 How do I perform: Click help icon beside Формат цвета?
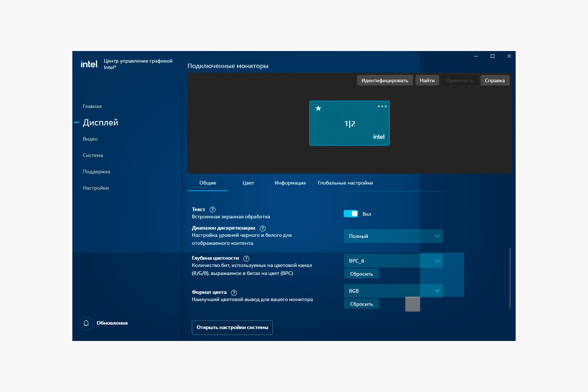tap(234, 293)
